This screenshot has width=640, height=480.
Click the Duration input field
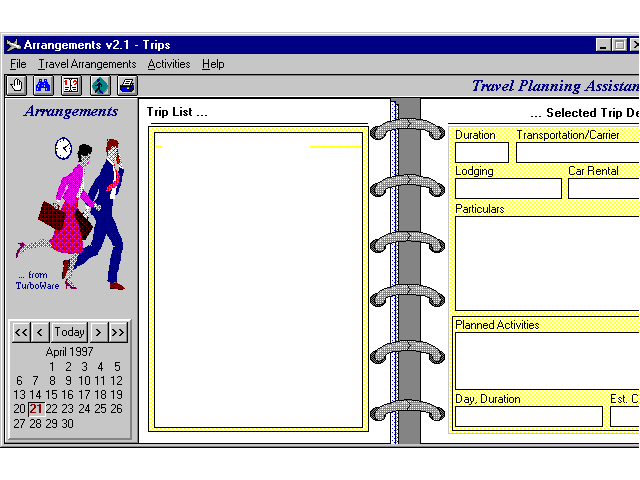click(x=481, y=153)
